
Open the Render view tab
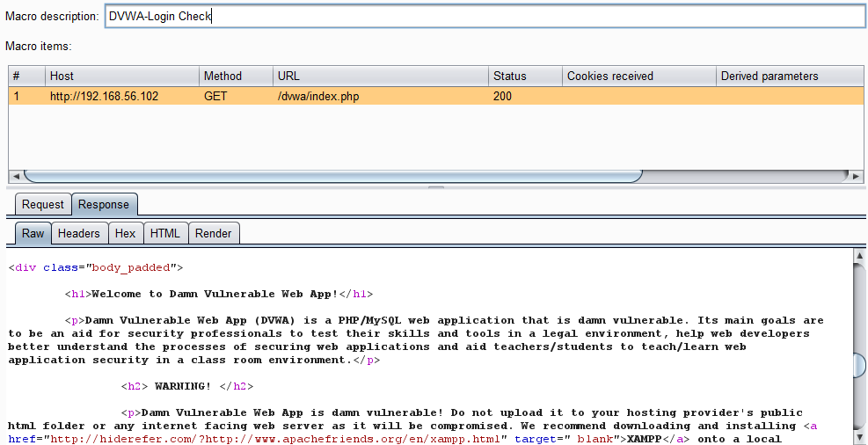pyautogui.click(x=214, y=234)
